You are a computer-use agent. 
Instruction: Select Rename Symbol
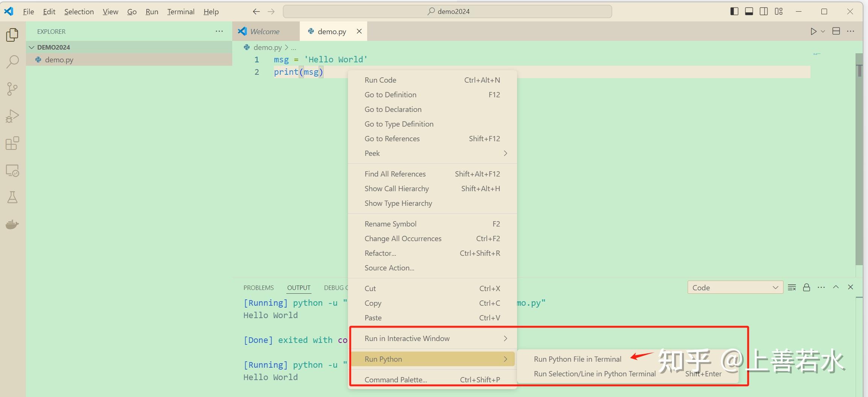432,224
